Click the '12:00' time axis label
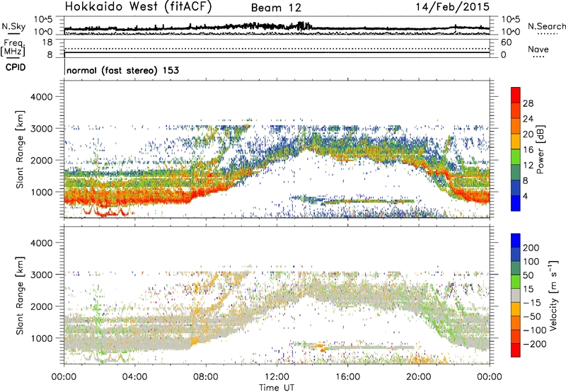Viewport: 566px width, 392px height. pos(277,377)
